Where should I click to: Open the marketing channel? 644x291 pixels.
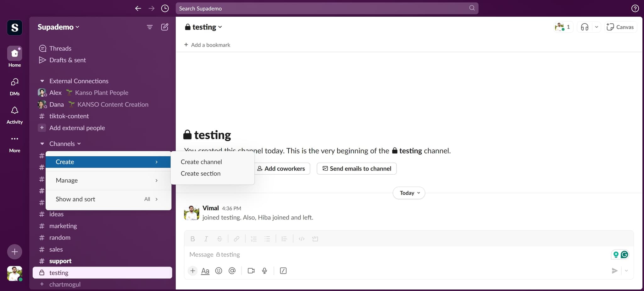(x=63, y=226)
